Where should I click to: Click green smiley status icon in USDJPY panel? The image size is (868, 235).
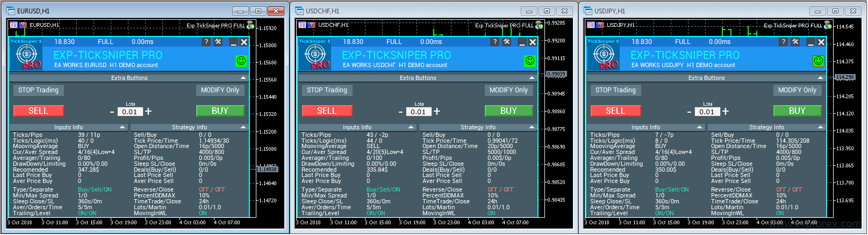click(x=818, y=61)
